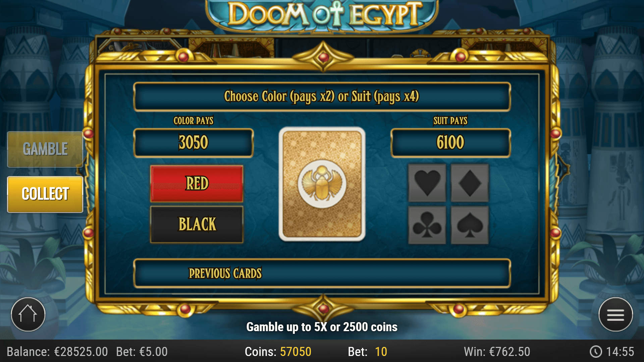
Task: Click the face-down card's gold back
Action: (x=322, y=184)
